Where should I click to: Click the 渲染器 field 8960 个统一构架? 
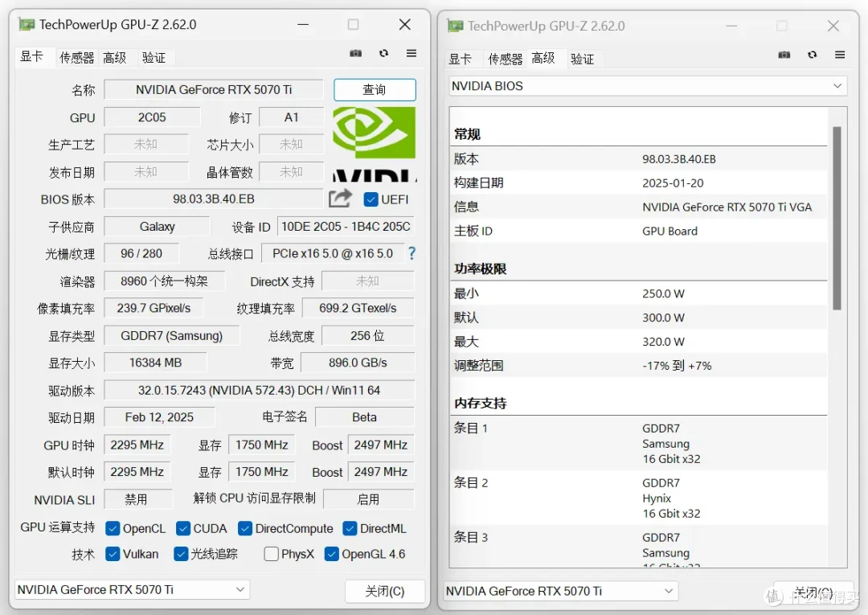[165, 281]
